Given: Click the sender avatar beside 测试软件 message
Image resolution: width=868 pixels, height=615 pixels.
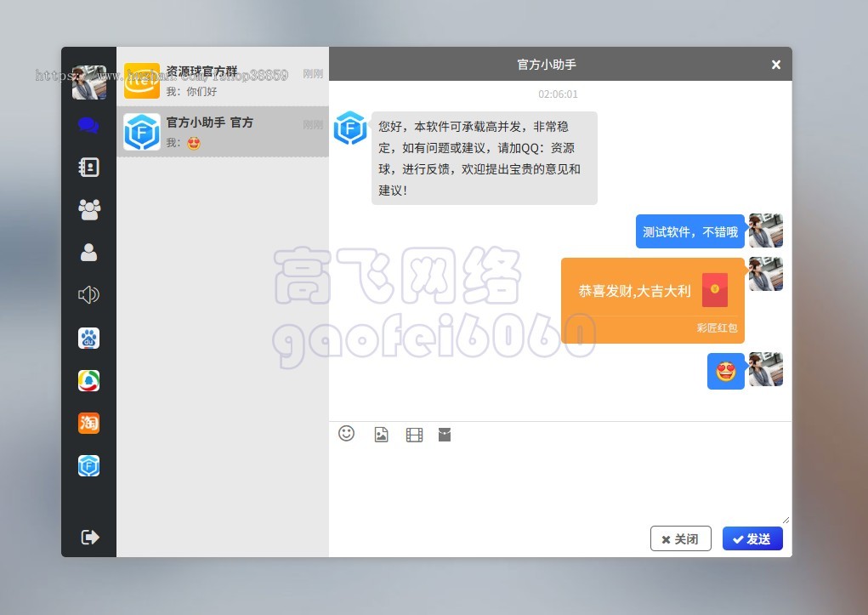Looking at the screenshot, I should [x=766, y=231].
